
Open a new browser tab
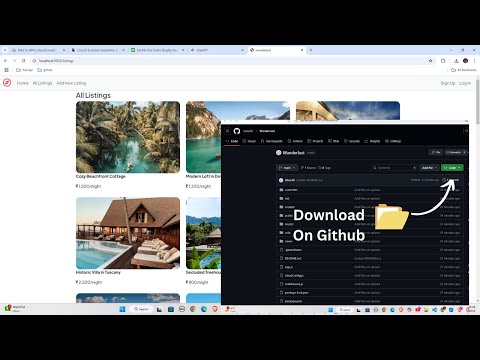[311, 50]
